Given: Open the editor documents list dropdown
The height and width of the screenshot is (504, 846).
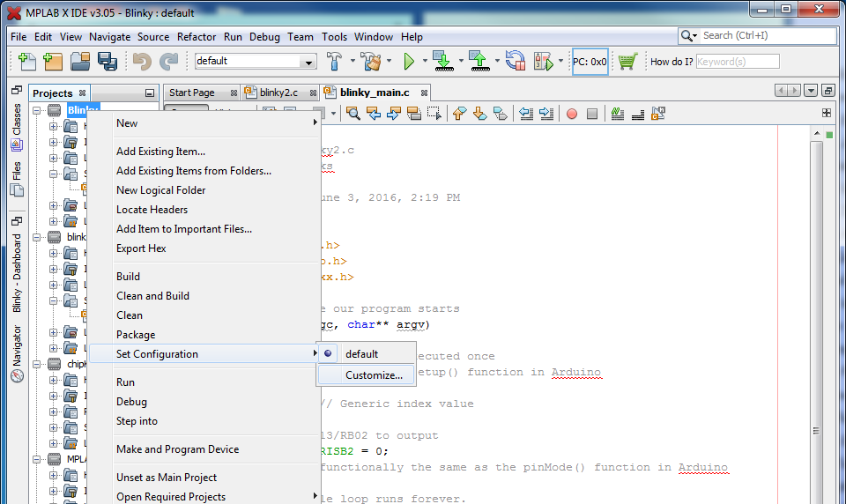Looking at the screenshot, I should 811,91.
